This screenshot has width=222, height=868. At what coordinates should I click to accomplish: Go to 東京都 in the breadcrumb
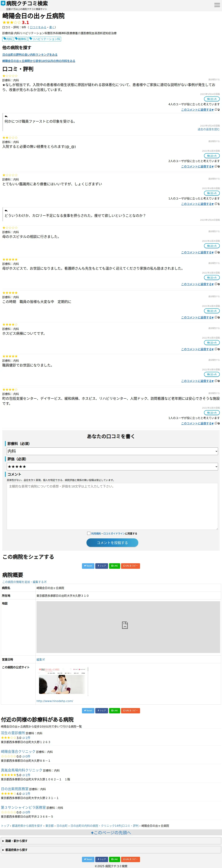(50, 826)
